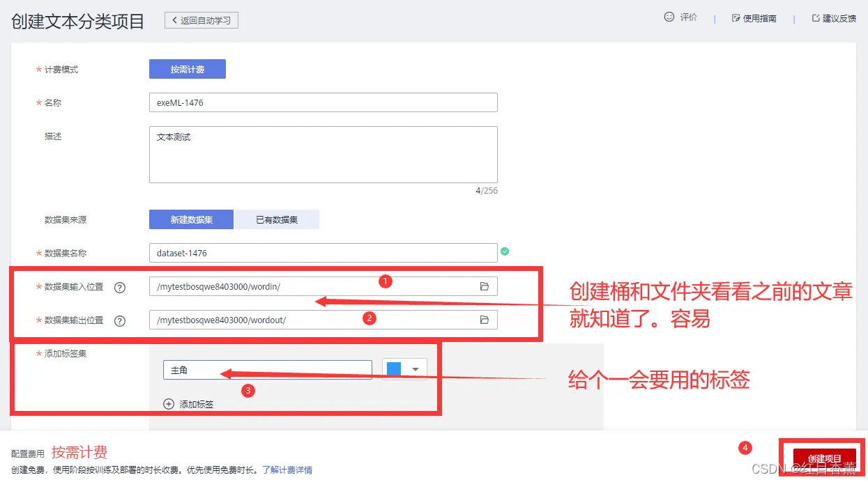Switch to 已有数据集 dataset source
The height and width of the screenshot is (482, 868).
point(277,219)
